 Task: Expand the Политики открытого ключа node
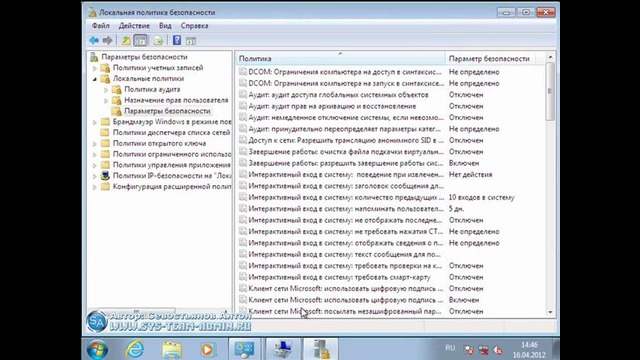(x=95, y=144)
